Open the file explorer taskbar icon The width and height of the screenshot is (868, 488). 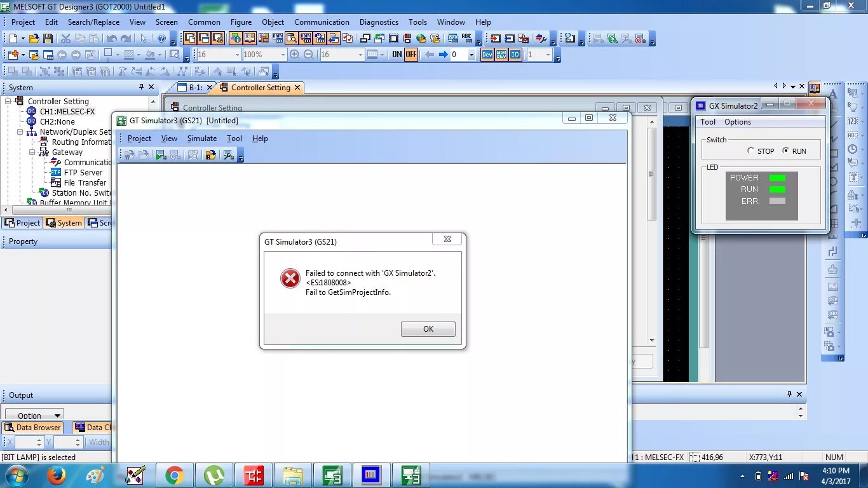[293, 475]
